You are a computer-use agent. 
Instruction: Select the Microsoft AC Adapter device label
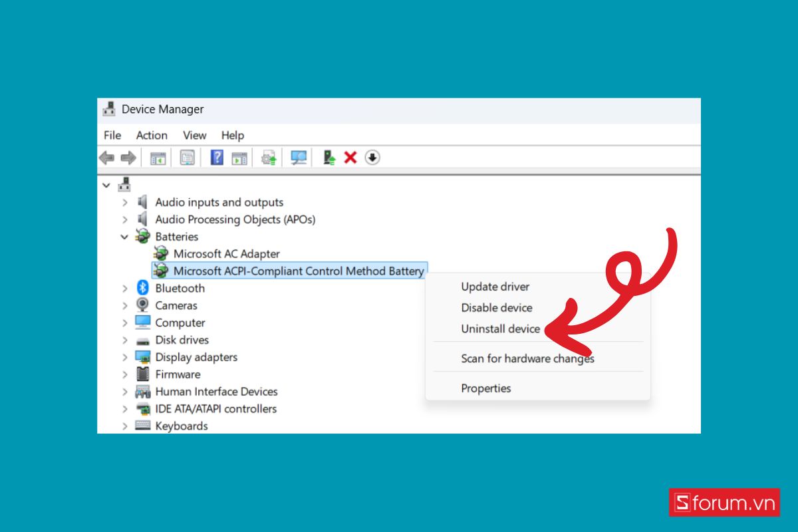(x=227, y=253)
